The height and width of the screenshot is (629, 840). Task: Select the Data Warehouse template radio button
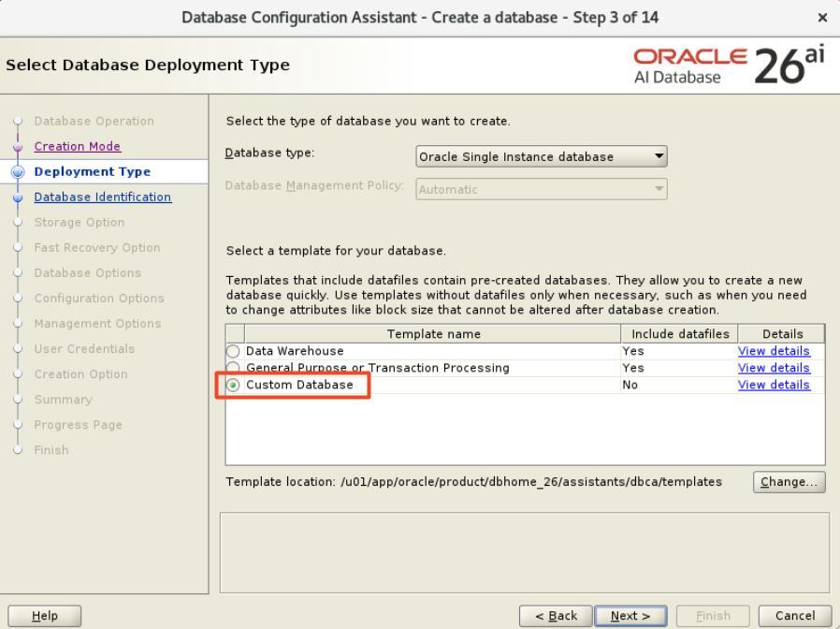coord(233,352)
